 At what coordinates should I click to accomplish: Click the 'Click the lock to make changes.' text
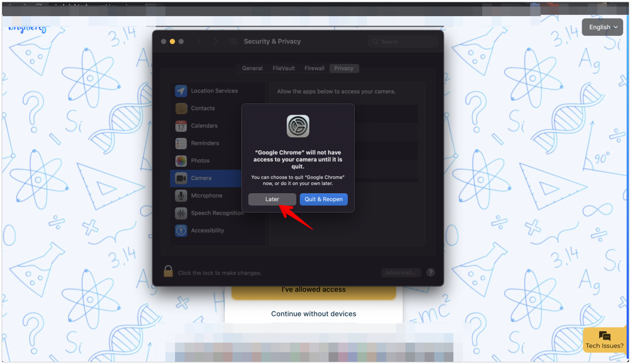(220, 273)
